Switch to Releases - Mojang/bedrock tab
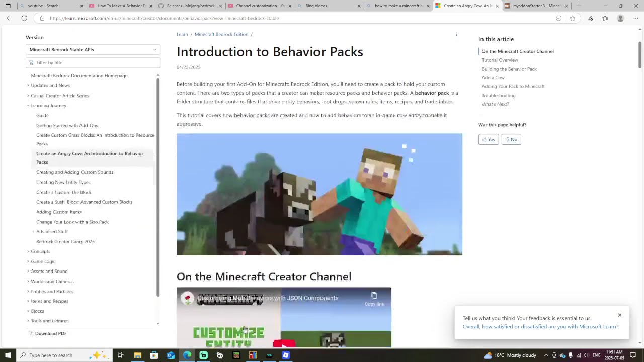644x362 pixels. pos(190,6)
